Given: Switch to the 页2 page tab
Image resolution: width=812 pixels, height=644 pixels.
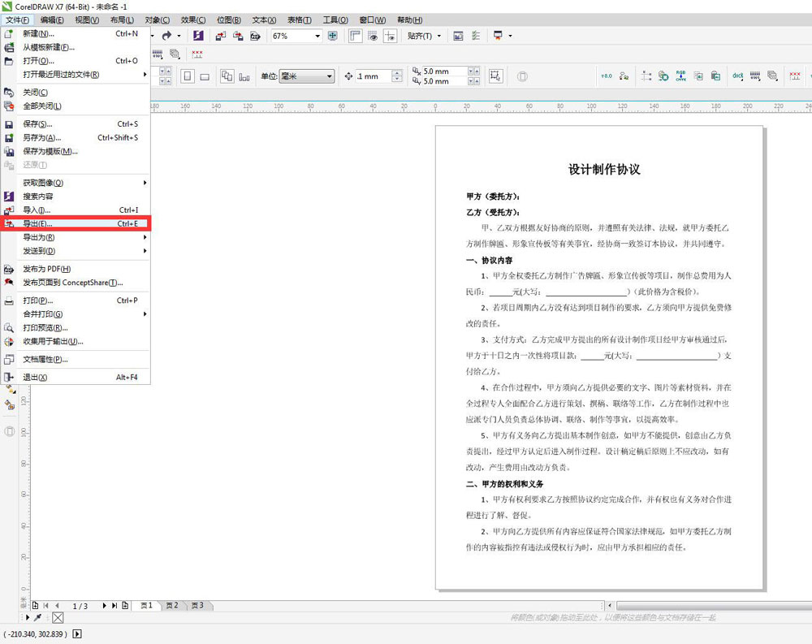Looking at the screenshot, I should 172,605.
